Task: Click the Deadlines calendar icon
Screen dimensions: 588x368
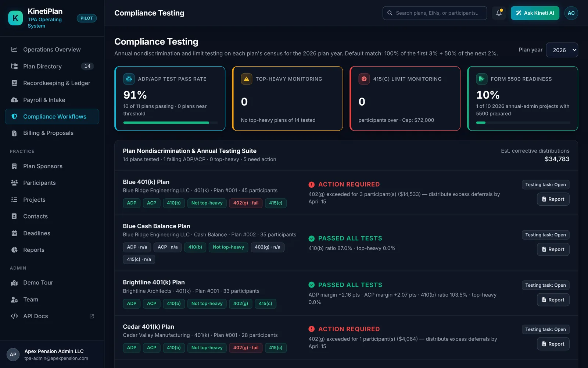Action: click(x=14, y=233)
